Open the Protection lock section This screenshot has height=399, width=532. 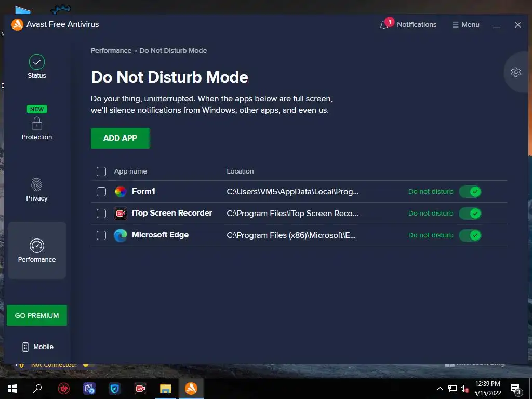(37, 129)
